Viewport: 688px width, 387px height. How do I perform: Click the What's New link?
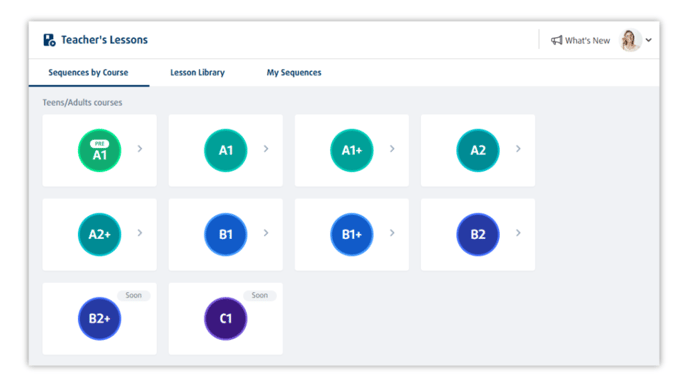587,40
